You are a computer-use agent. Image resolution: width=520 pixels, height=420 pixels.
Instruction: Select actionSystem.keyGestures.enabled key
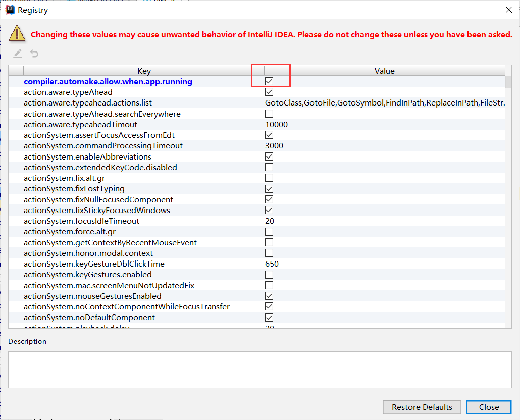87,275
